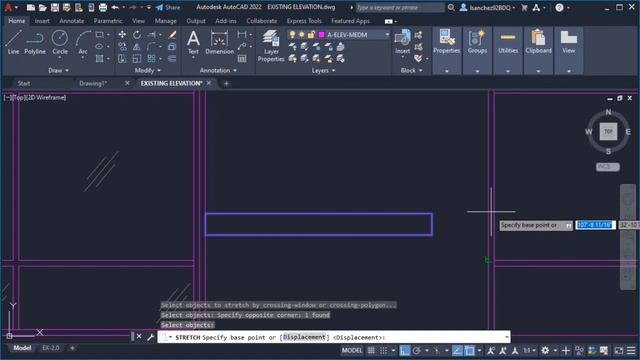Open the Parametric ribbon tab
This screenshot has width=640, height=360.
pyautogui.click(x=108, y=21)
